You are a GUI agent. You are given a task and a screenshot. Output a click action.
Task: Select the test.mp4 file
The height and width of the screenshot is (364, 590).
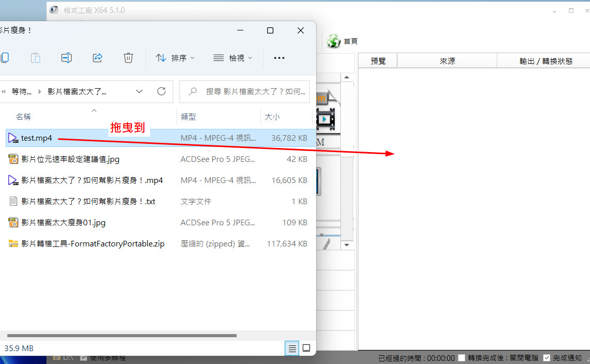36,138
